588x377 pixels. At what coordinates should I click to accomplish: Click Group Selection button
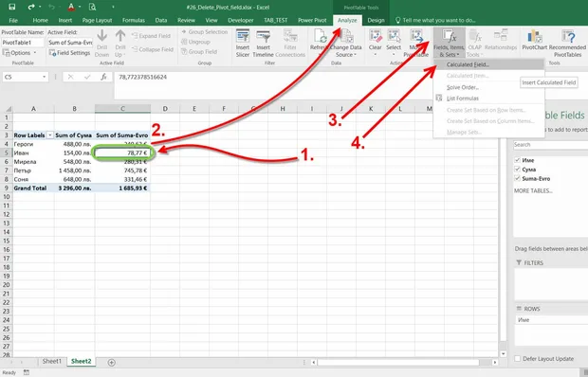(x=205, y=32)
